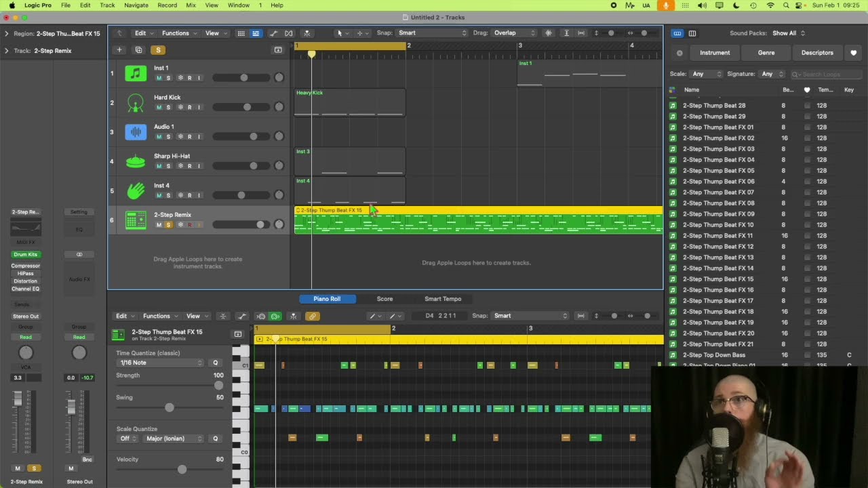Open the piano roll View menu
Image resolution: width=868 pixels, height=488 pixels.
point(196,316)
